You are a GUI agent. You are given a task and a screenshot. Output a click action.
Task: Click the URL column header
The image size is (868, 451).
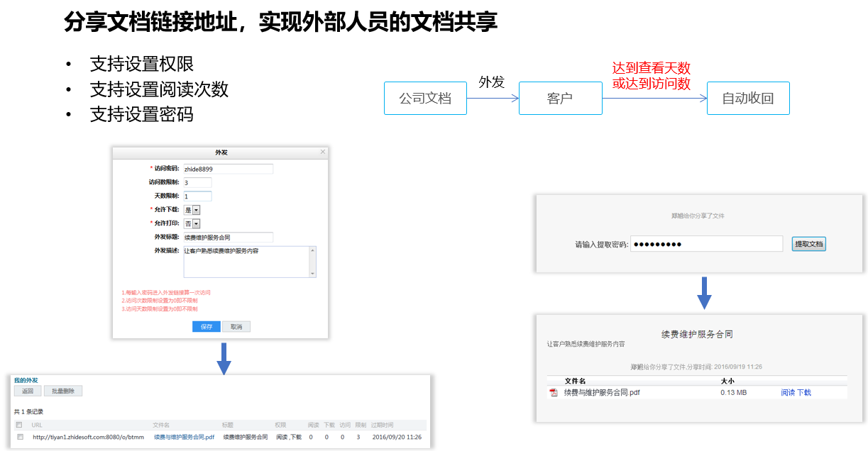click(x=37, y=425)
